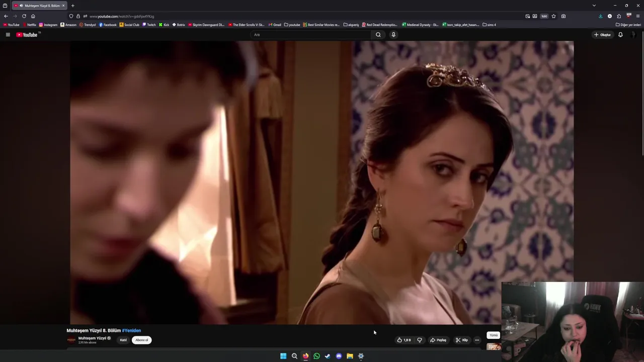Screen dimensions: 644x362
Task: Open File Explorer from taskbar
Action: tap(350, 356)
